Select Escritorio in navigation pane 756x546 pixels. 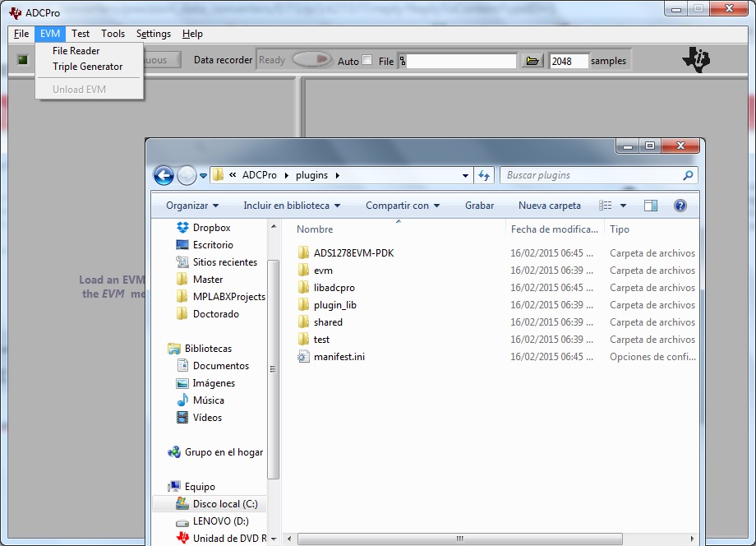(213, 245)
